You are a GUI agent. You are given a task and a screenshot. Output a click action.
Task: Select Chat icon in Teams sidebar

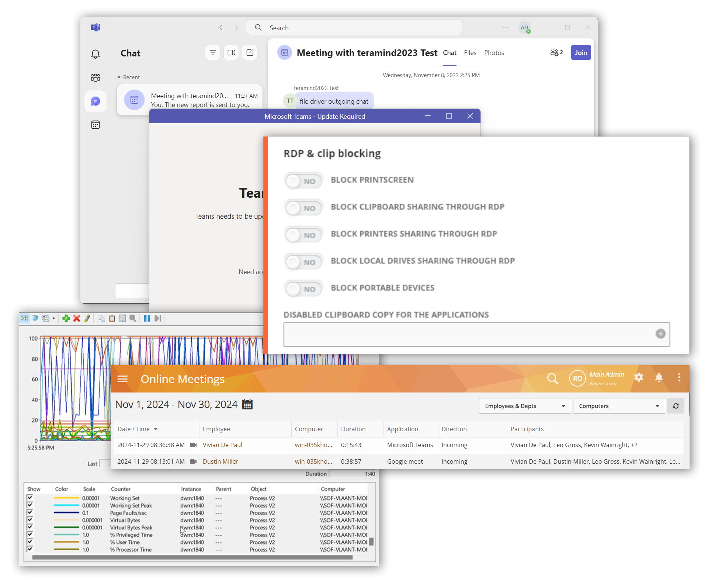point(96,101)
